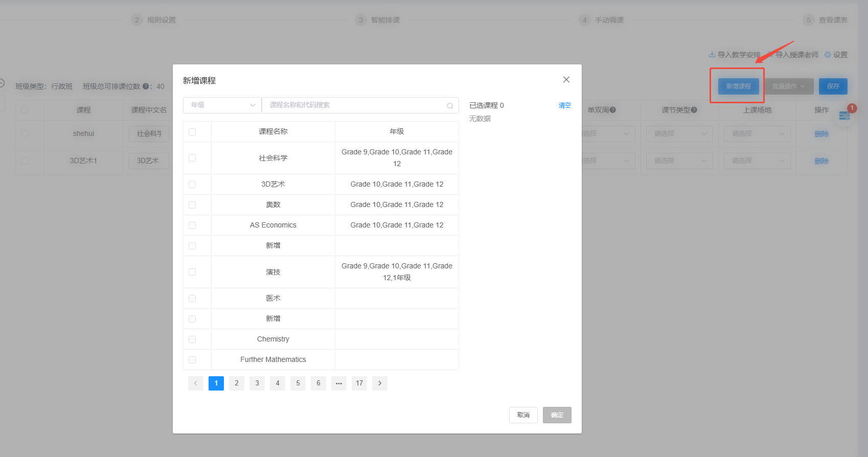The width and height of the screenshot is (868, 457).
Task: Click the 设置 gear icon
Action: (x=828, y=55)
